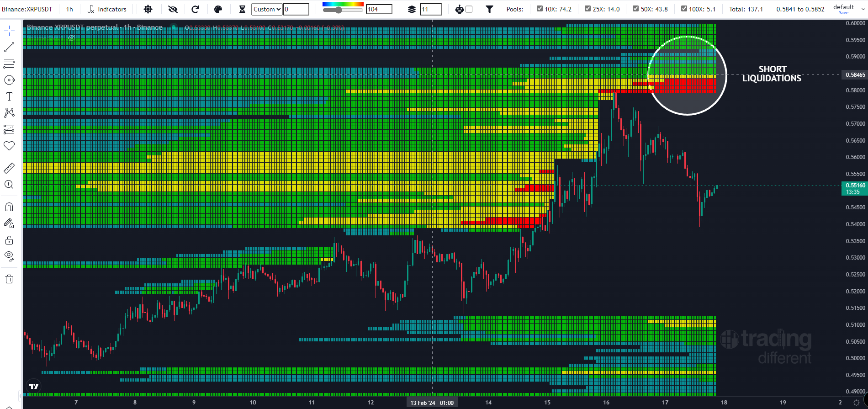Focus the layers field showing 11
868x409 pixels.
pos(431,9)
